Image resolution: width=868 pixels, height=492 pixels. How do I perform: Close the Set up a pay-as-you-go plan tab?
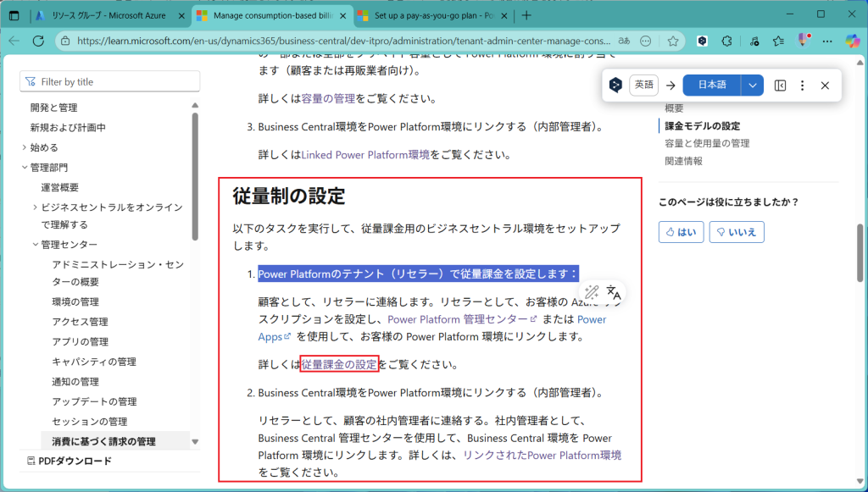pos(504,16)
